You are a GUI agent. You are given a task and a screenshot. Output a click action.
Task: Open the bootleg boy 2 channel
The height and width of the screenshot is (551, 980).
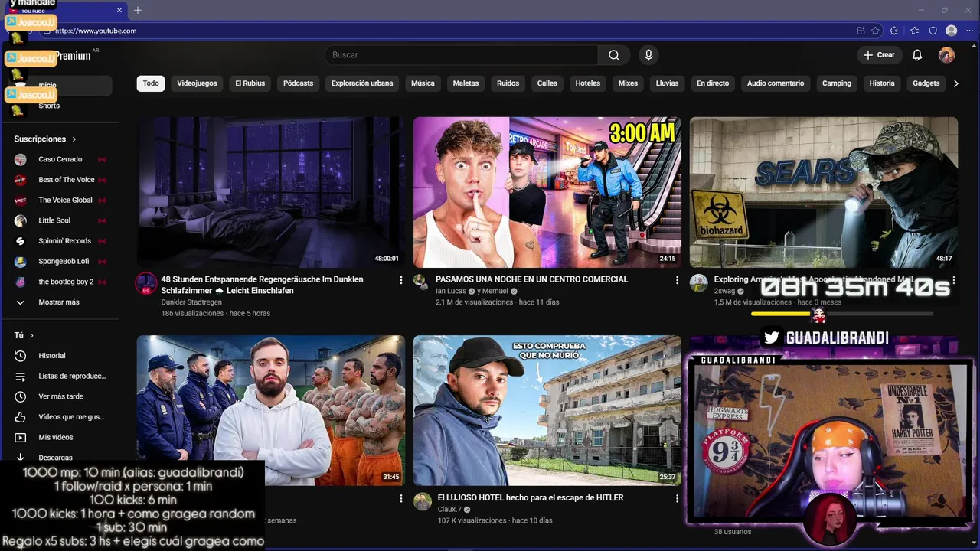pos(60,282)
